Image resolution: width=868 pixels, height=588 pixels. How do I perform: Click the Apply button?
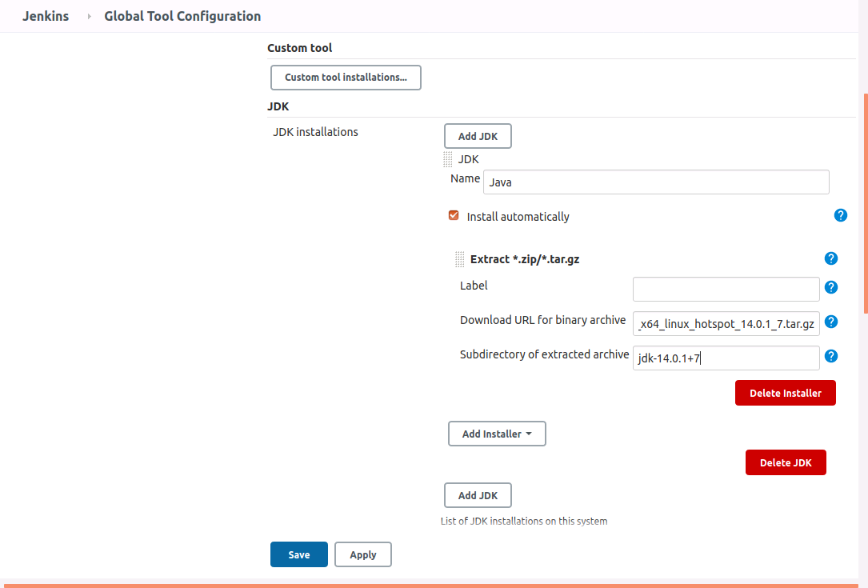coord(362,554)
